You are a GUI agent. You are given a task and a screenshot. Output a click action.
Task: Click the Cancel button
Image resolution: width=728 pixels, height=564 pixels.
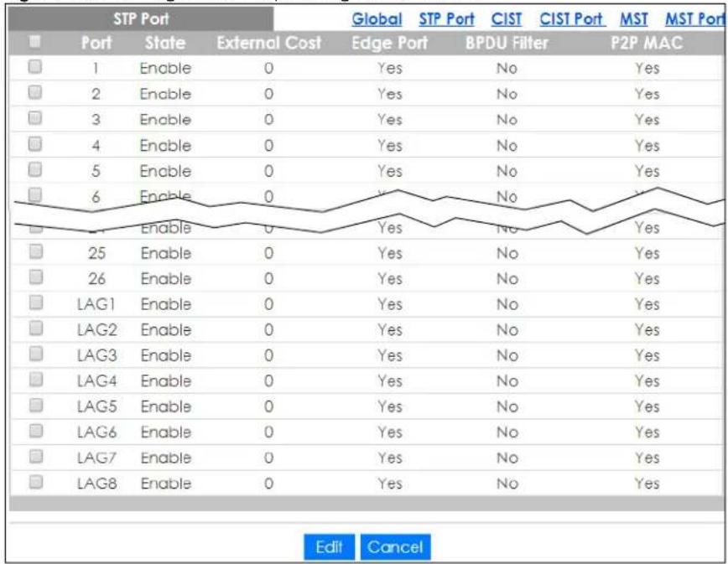(x=395, y=547)
